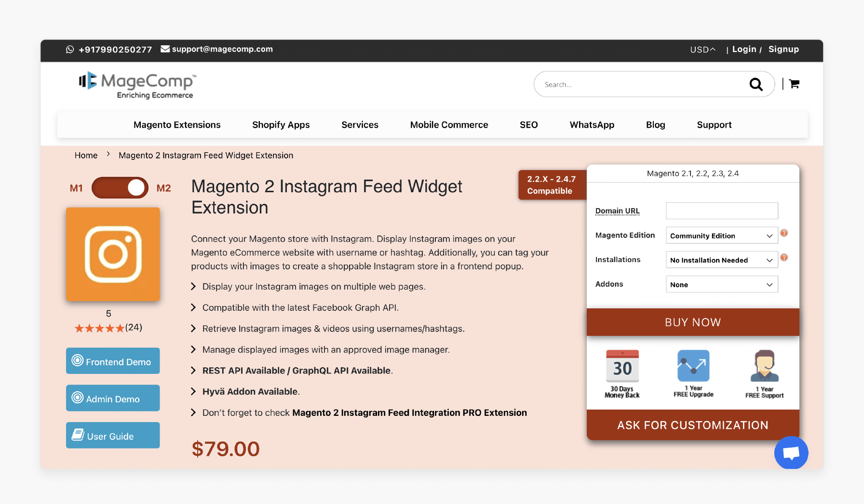
Task: Click the WhatsApp phone icon in top bar
Action: tap(70, 49)
